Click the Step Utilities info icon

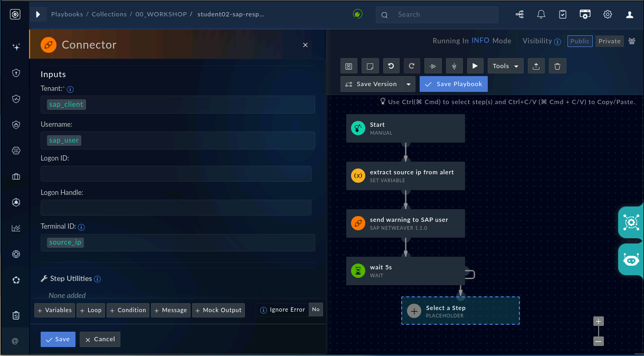pos(98,279)
